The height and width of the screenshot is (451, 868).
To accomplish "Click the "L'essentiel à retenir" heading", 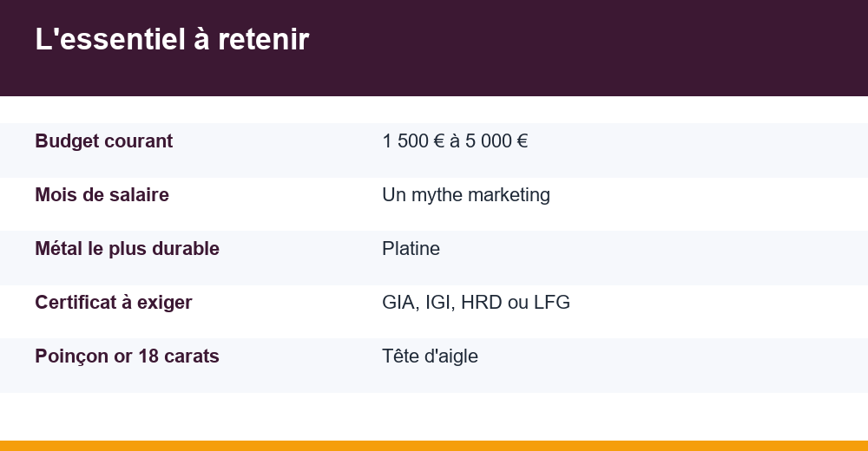I will pyautogui.click(x=172, y=39).
